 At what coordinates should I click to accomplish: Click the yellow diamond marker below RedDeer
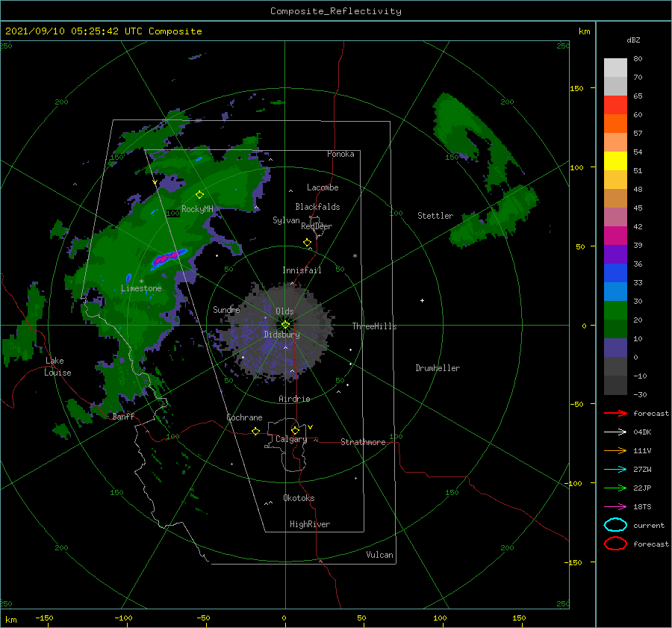tap(308, 243)
